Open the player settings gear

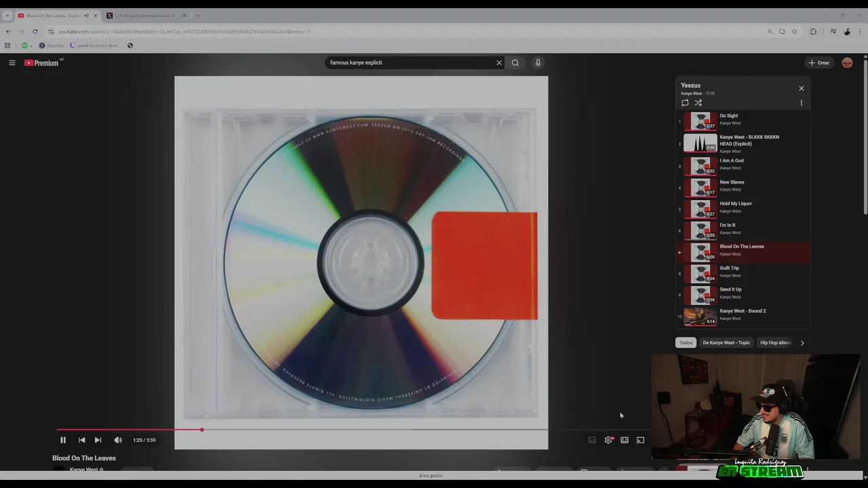pyautogui.click(x=608, y=440)
